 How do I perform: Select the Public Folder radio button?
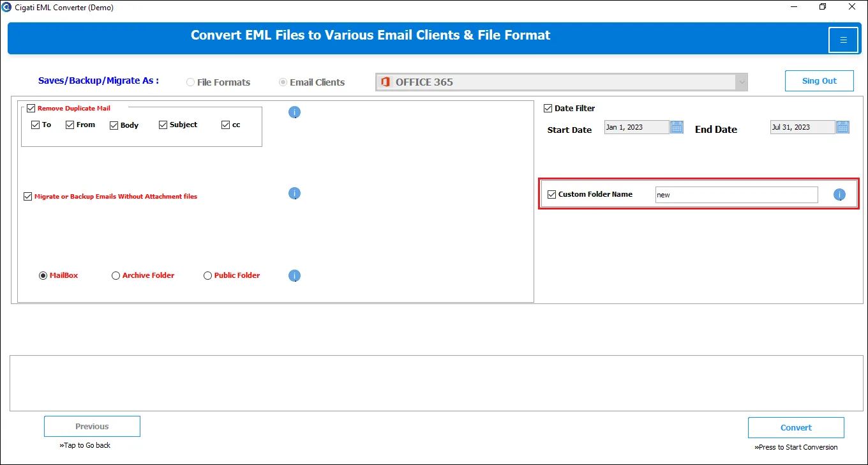click(207, 275)
